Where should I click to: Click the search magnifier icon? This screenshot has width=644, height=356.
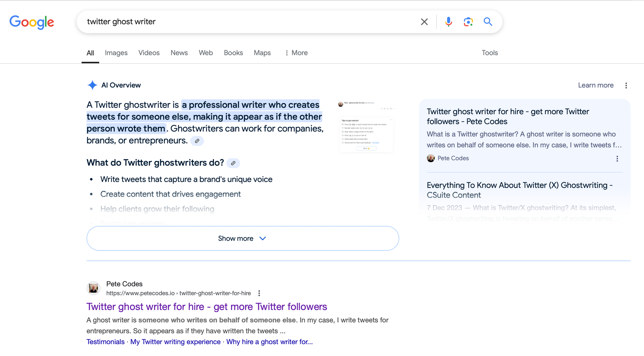pyautogui.click(x=488, y=22)
